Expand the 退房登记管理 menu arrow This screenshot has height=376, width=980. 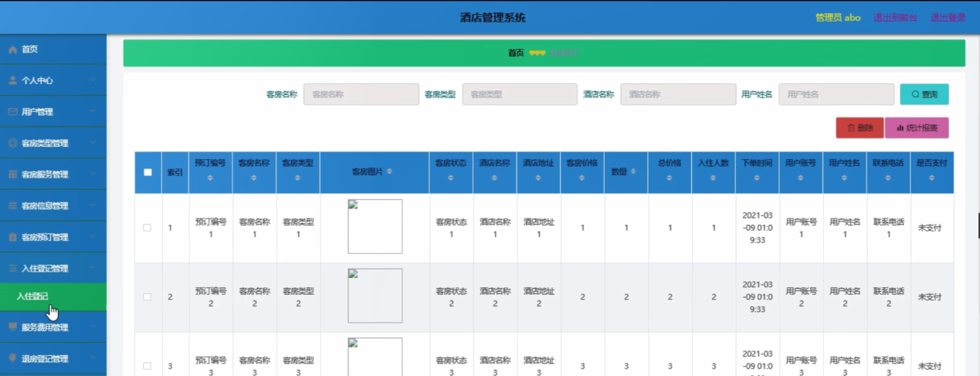click(92, 359)
